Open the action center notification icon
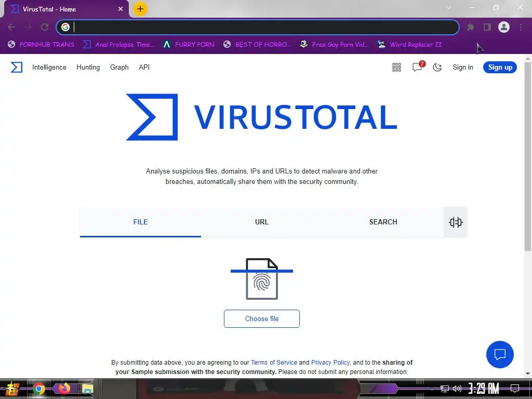 [515, 389]
